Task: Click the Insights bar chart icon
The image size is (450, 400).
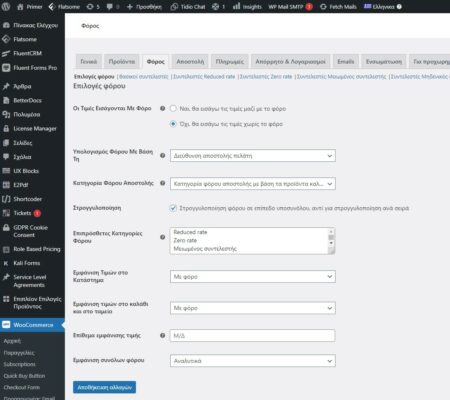Action: pos(236,6)
